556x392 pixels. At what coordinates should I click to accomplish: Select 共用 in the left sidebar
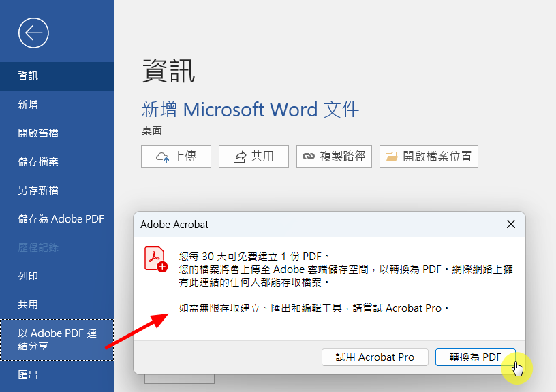[57, 304]
